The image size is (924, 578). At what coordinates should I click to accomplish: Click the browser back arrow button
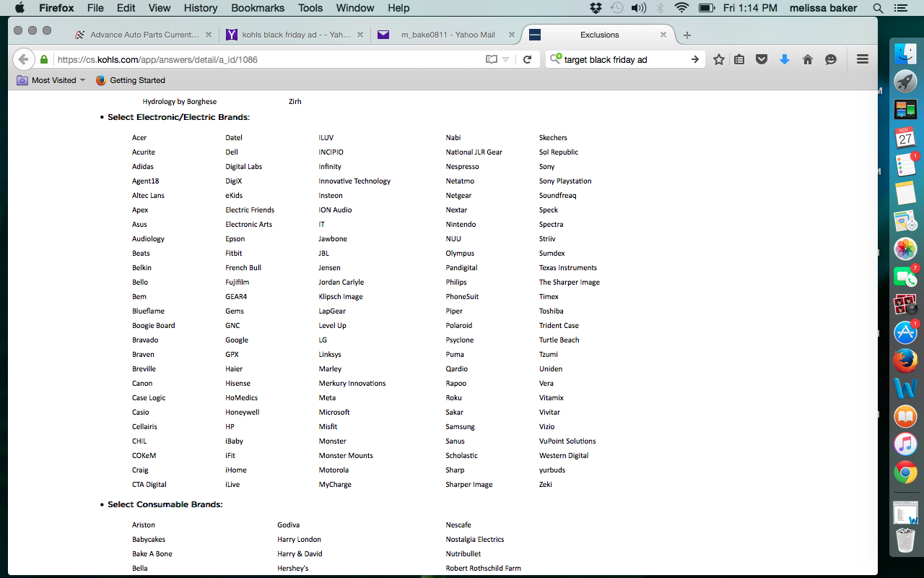(23, 59)
